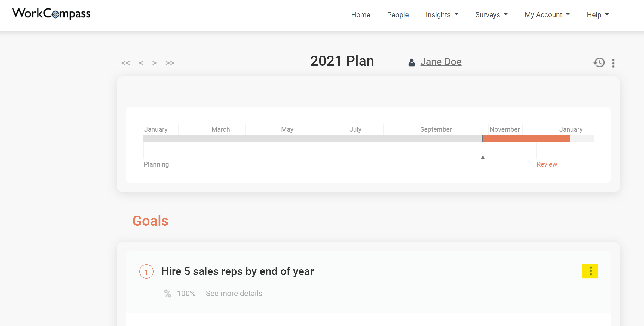Open the Insights dropdown menu
Viewport: 644px width, 326px height.
click(442, 14)
